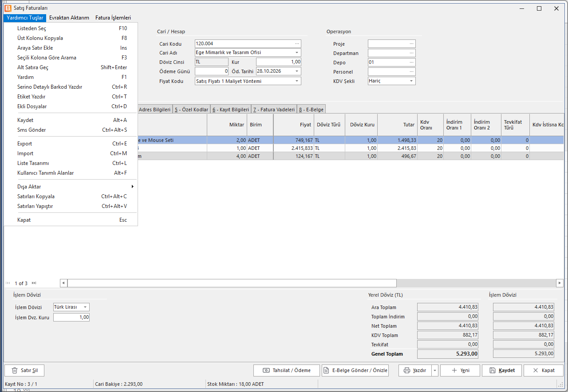Viewport: 568px width, 392px height.
Task: Choose Araya Satır Ekle
Action: point(71,48)
